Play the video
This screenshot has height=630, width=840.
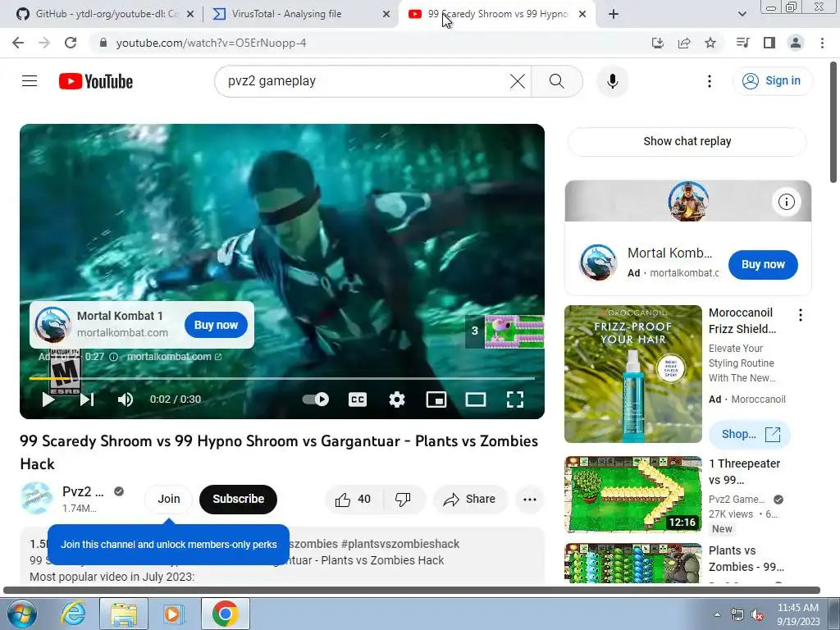click(48, 399)
